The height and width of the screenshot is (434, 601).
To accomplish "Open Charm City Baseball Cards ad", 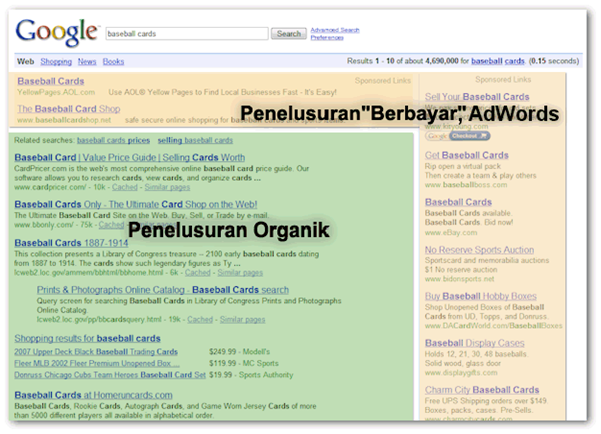I will tap(482, 390).
